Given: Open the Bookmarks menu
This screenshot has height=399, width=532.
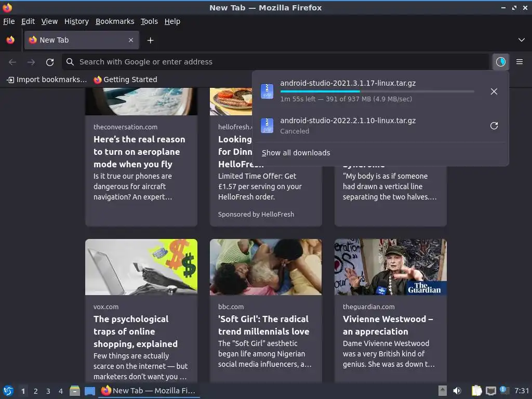Looking at the screenshot, I should [x=115, y=21].
